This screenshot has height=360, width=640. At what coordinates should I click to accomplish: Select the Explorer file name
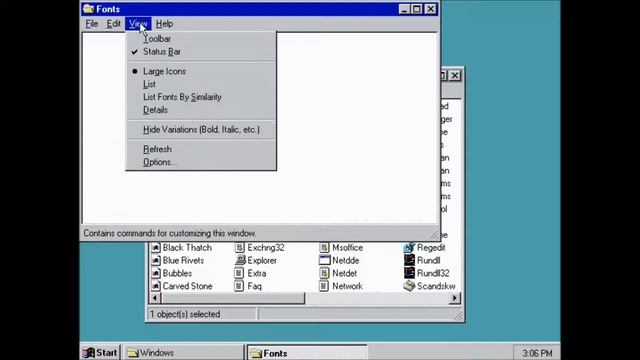(262, 260)
